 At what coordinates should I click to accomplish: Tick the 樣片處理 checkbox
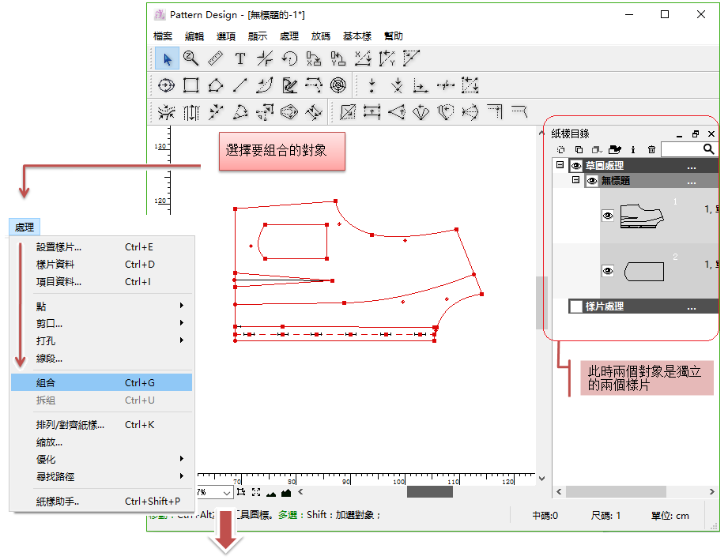point(575,306)
